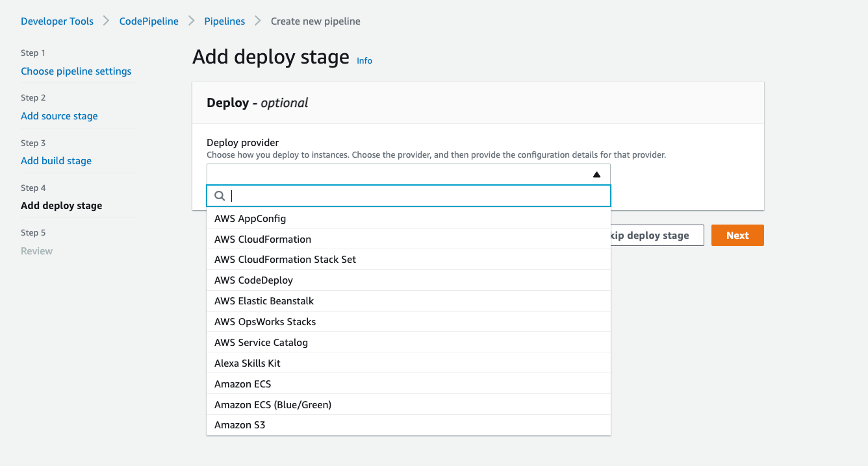Collapse the Deploy provider dropdown arrow
868x466 pixels.
coord(596,175)
